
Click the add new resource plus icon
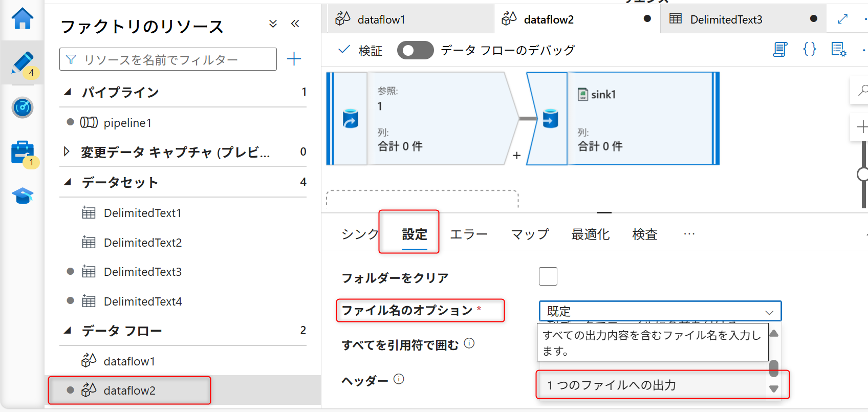294,59
